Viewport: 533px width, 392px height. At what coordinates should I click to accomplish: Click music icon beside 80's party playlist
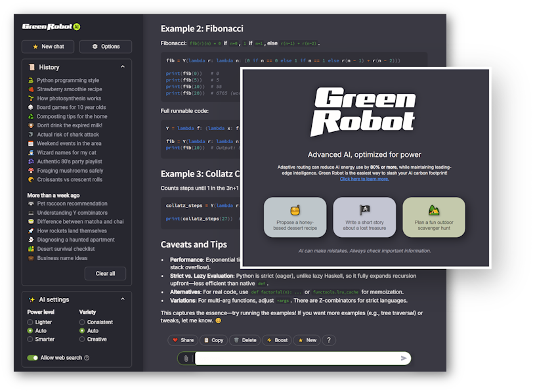pos(31,162)
